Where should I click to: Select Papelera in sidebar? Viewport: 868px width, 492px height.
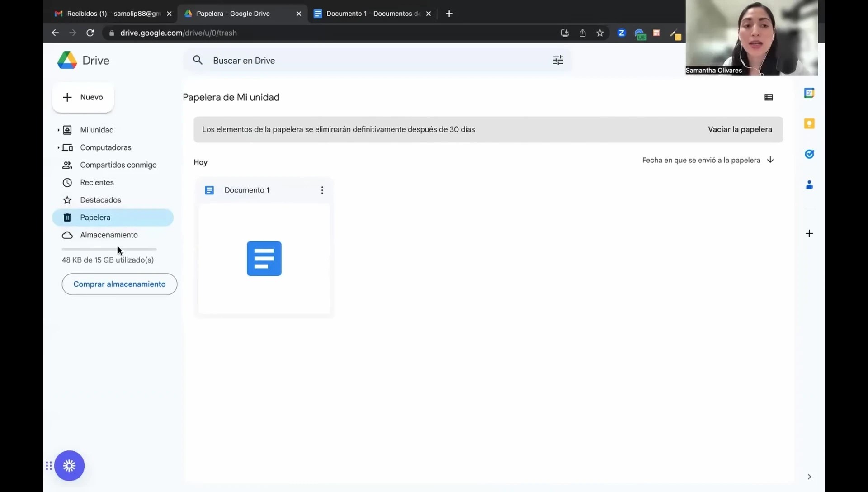tap(113, 218)
